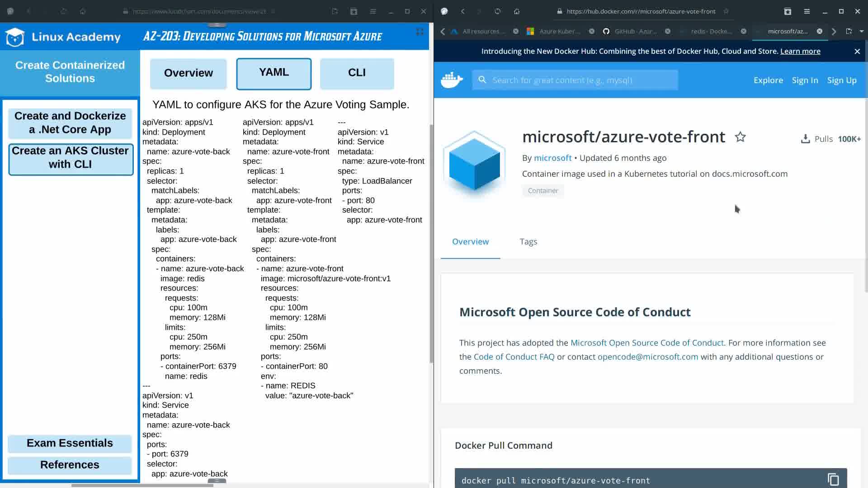Open the browser hamburger menu
Screen dimensions: 868x488
click(x=807, y=11)
